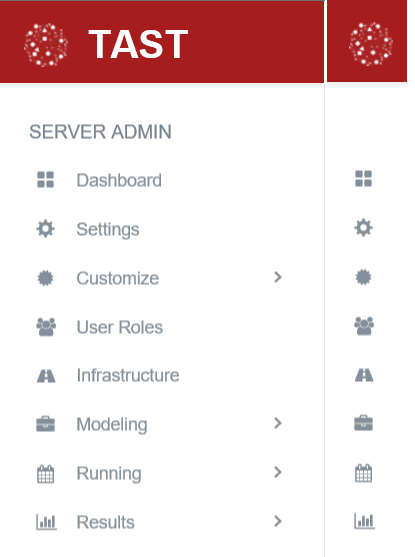This screenshot has height=557, width=415.
Task: Select the Settings gear icon in collapsed sidebar
Action: [363, 228]
